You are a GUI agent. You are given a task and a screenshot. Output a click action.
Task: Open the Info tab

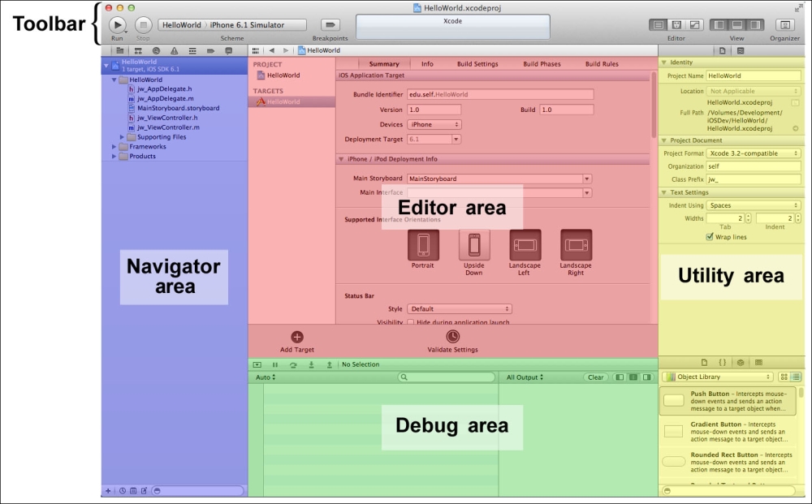coord(427,64)
